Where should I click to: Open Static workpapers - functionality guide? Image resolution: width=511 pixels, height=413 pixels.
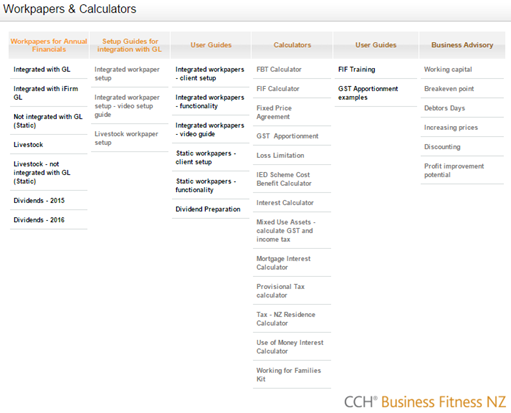(206, 185)
